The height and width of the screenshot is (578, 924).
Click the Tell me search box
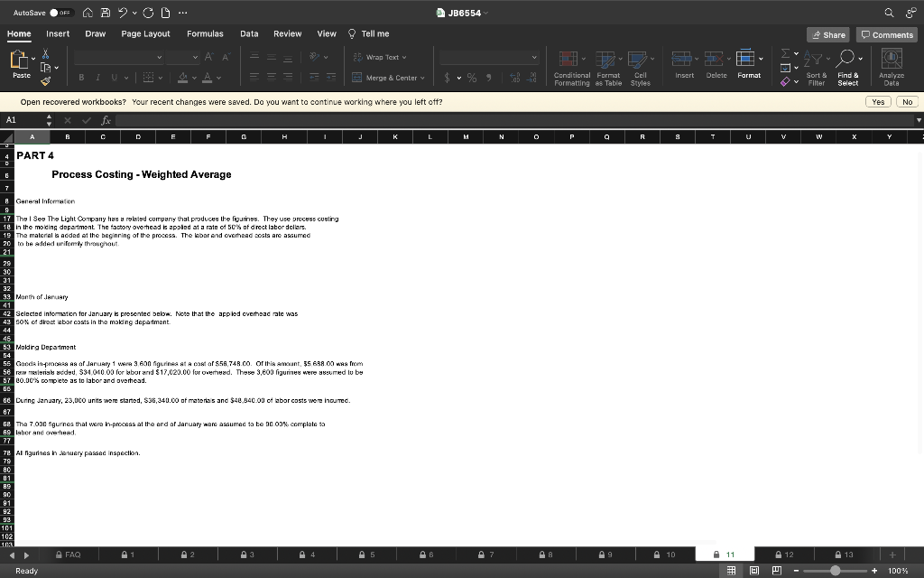pos(369,33)
